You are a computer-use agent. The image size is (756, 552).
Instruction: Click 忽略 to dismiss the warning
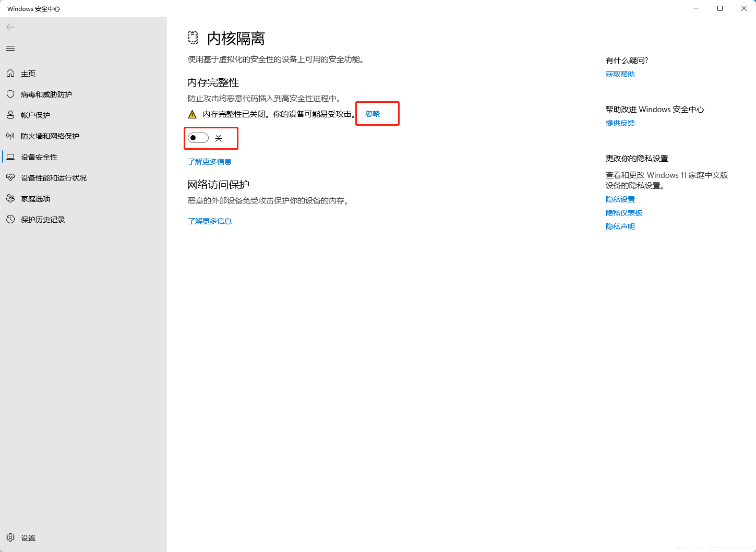[371, 113]
